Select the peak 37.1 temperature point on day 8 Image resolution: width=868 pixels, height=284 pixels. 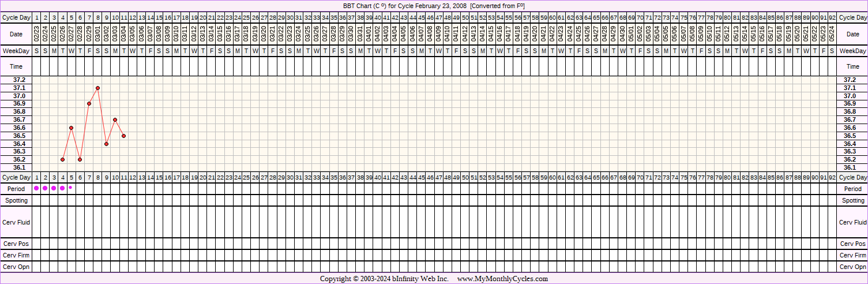coord(98,88)
